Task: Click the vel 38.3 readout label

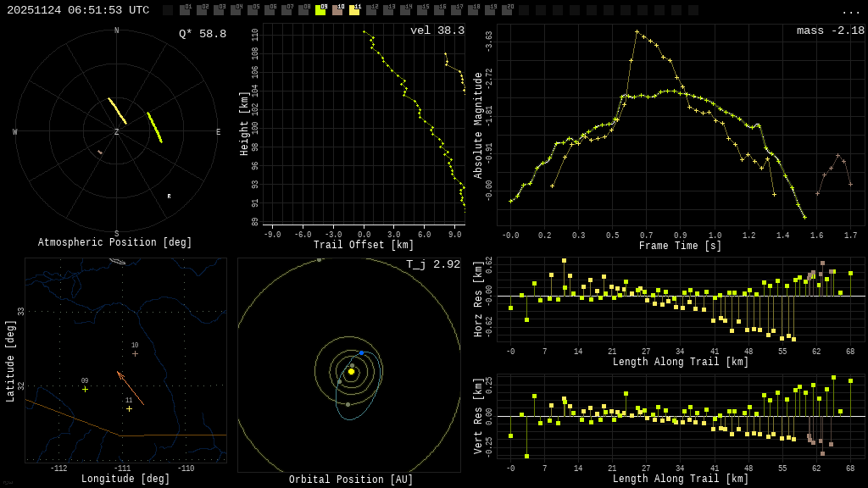Action: pyautogui.click(x=437, y=30)
